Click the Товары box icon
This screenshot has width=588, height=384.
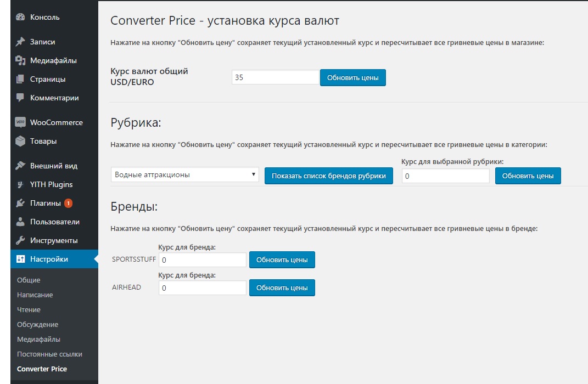point(20,141)
